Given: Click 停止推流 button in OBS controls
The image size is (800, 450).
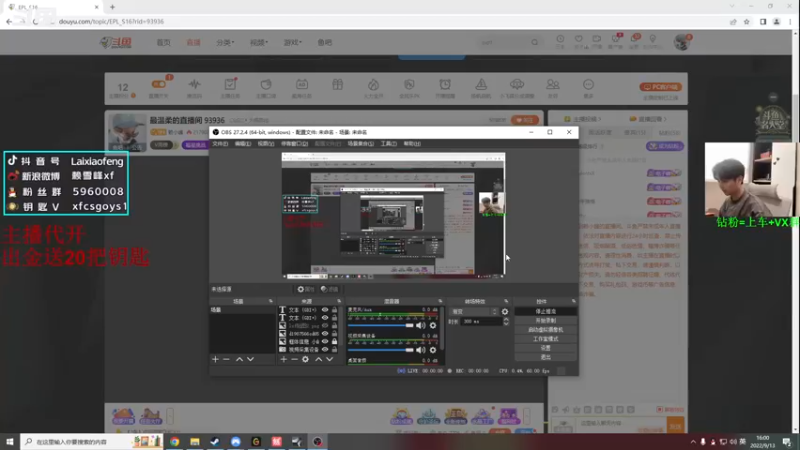Looking at the screenshot, I should point(545,311).
